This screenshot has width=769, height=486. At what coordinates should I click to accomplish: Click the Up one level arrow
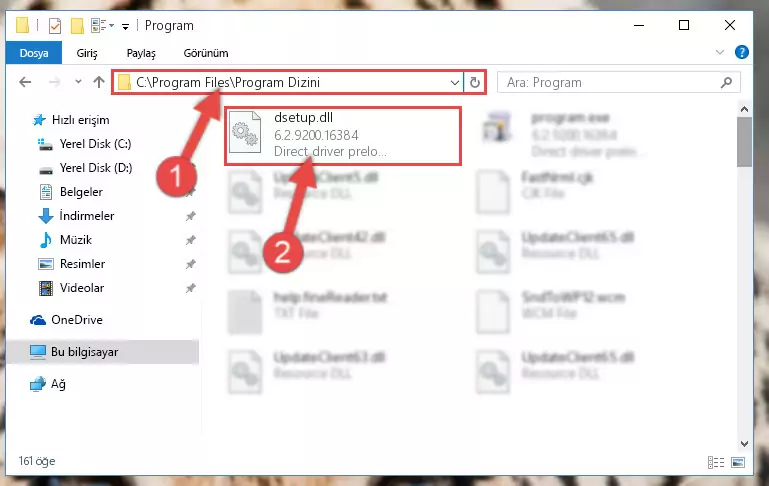99,82
